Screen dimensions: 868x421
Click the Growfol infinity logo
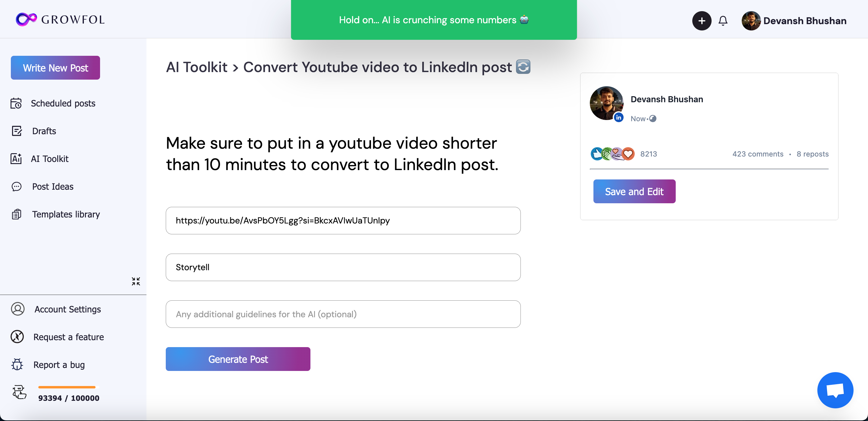(26, 19)
